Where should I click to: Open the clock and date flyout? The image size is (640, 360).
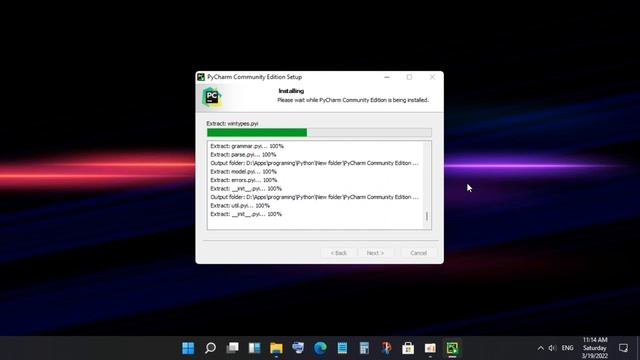pos(595,348)
